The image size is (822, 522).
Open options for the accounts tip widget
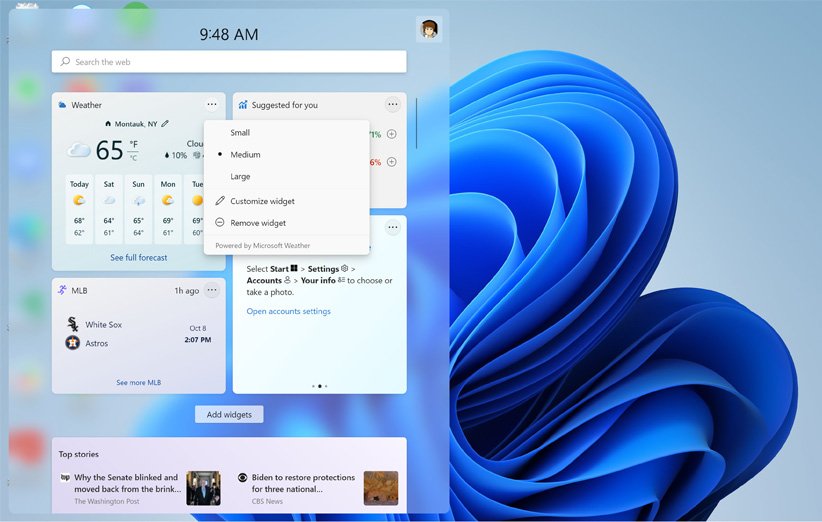click(x=392, y=228)
